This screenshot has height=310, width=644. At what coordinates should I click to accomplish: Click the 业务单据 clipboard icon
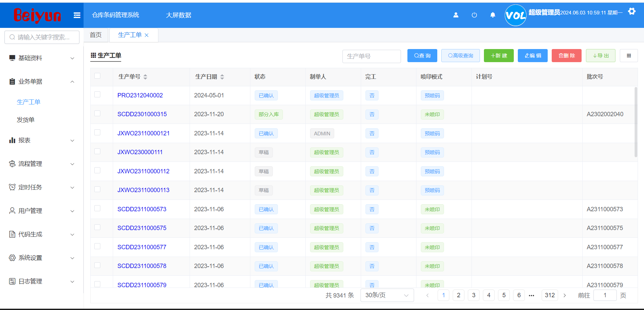[12, 82]
